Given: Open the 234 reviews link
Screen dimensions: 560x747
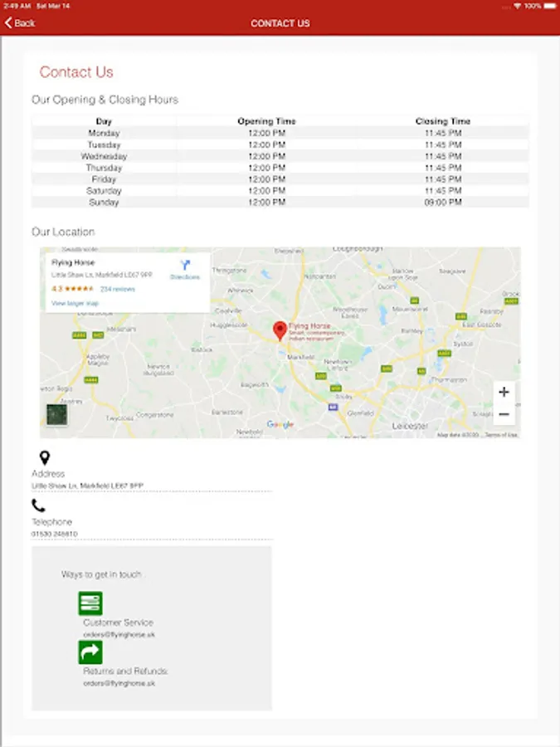Looking at the screenshot, I should point(118,289).
